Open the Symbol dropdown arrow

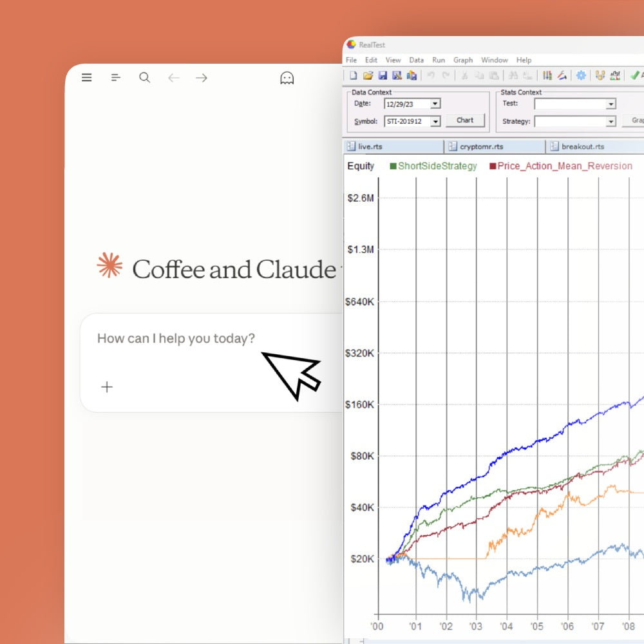[435, 121]
